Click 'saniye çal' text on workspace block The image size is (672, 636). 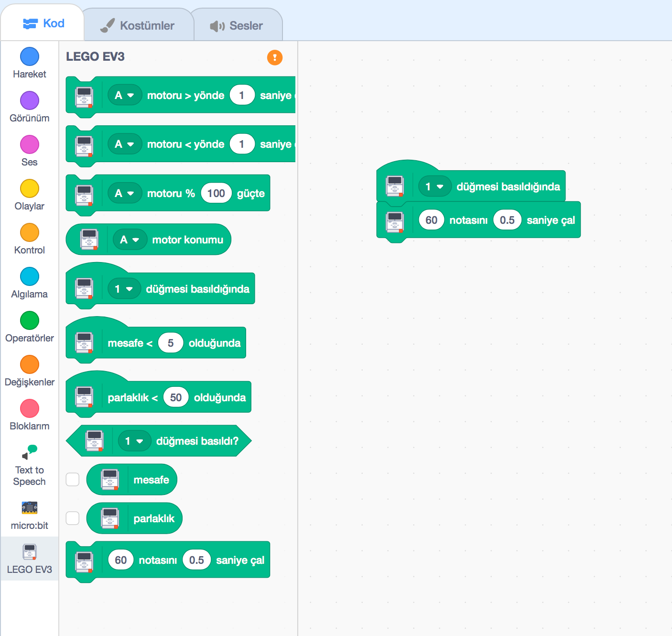tap(551, 220)
